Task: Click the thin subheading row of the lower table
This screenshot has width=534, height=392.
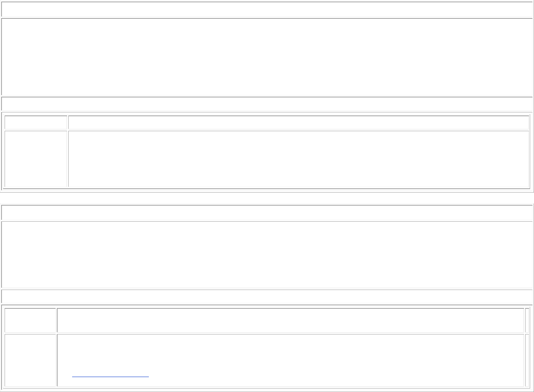Action: [267, 296]
